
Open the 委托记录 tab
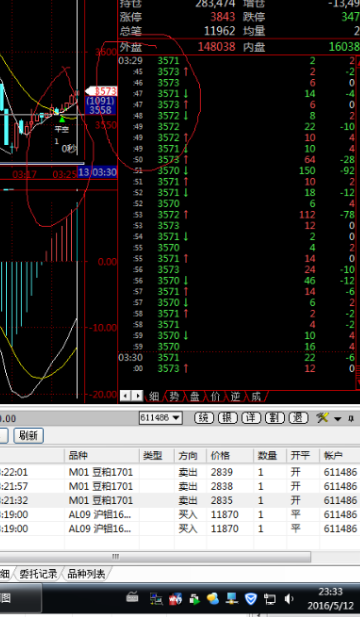pos(38,574)
